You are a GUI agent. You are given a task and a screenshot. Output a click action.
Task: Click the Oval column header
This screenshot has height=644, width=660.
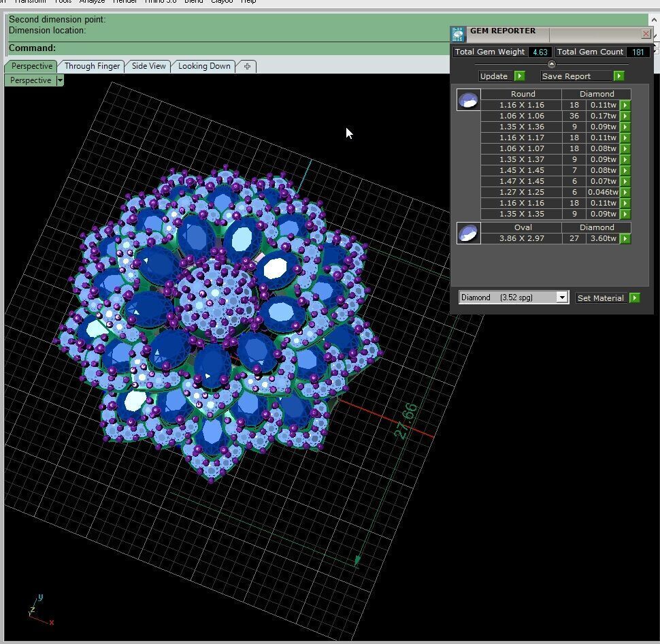click(x=523, y=227)
